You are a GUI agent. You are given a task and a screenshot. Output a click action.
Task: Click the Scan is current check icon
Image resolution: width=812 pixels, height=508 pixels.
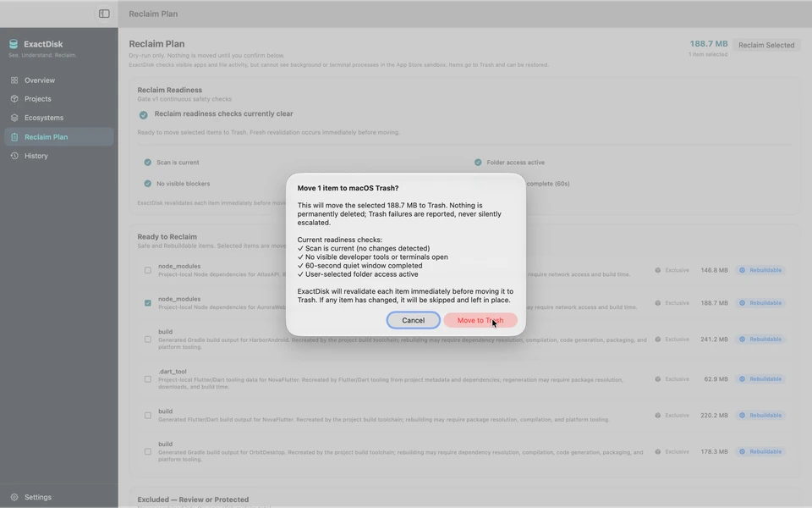[x=147, y=163]
